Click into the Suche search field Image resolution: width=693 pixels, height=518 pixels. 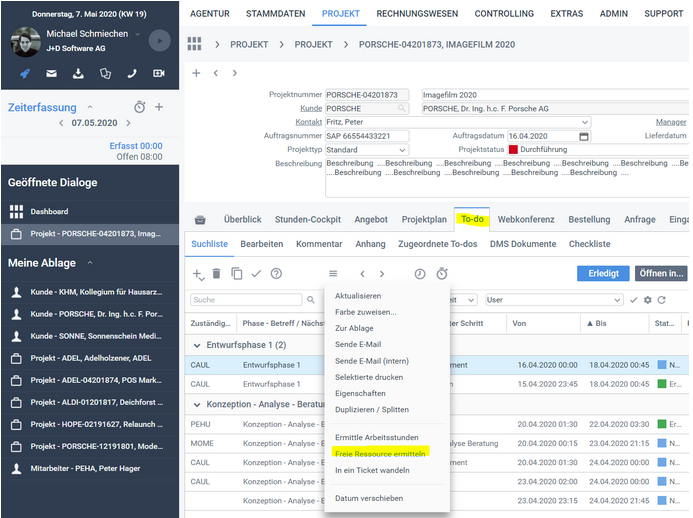click(x=245, y=300)
